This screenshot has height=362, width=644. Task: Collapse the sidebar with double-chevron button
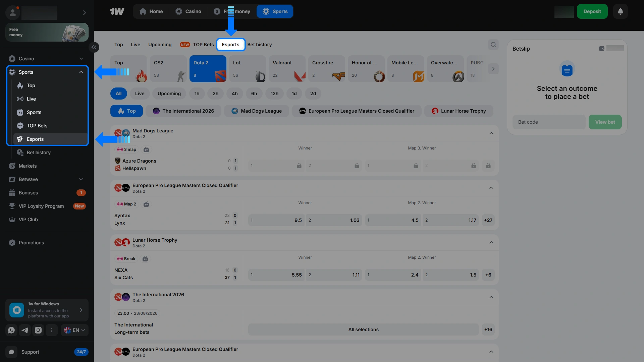[x=94, y=47]
